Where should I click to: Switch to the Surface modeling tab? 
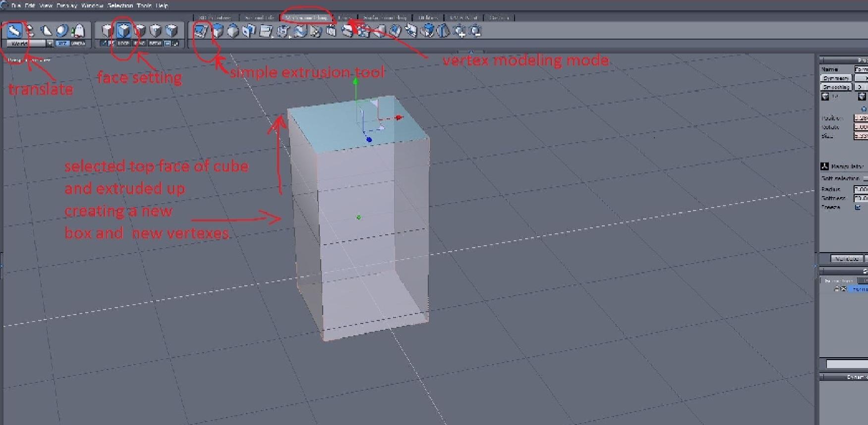pyautogui.click(x=385, y=17)
